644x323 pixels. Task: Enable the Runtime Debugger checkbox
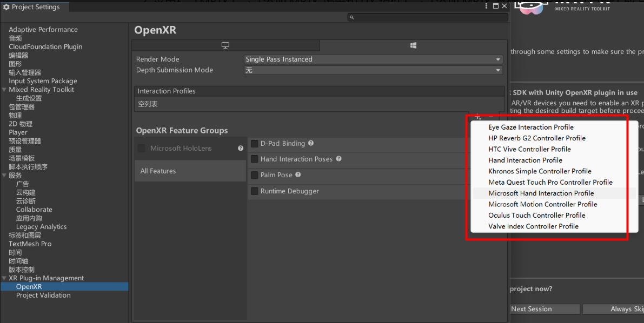pos(254,191)
